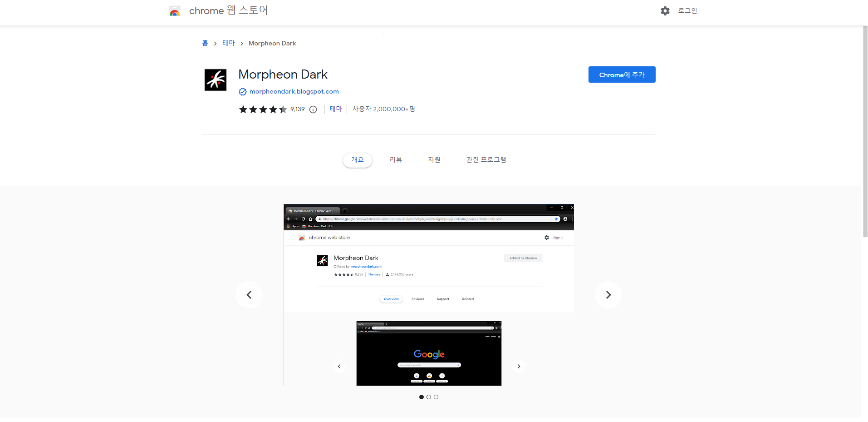Click the main theme preview screenshot
The image size is (868, 422).
coord(429,295)
